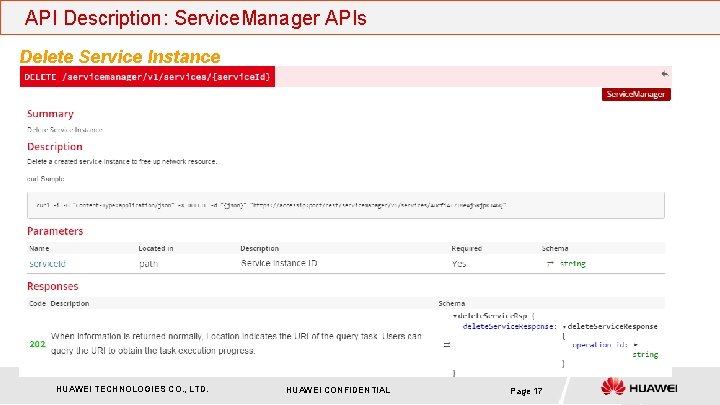Click the 'Required' column header
The width and height of the screenshot is (720, 405).
click(467, 248)
